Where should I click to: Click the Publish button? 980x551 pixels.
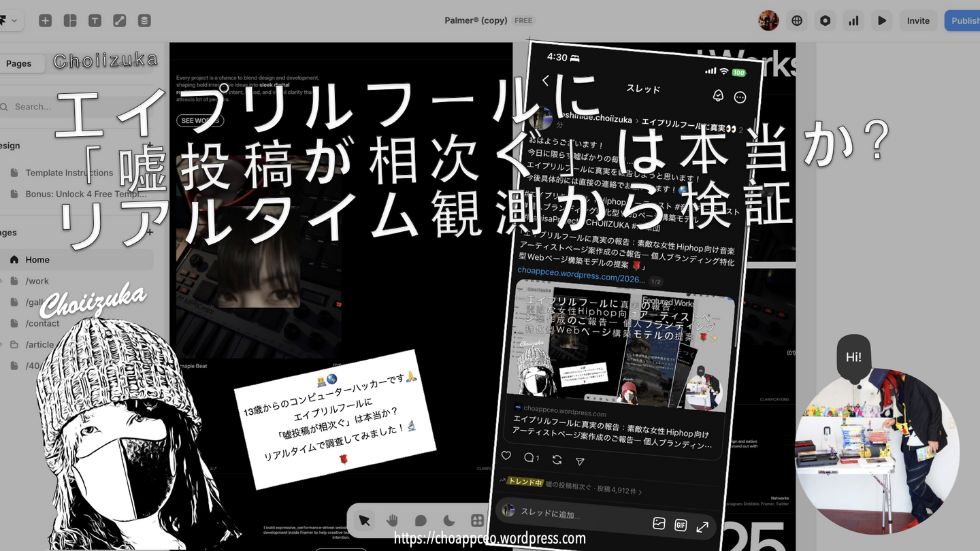coord(964,20)
